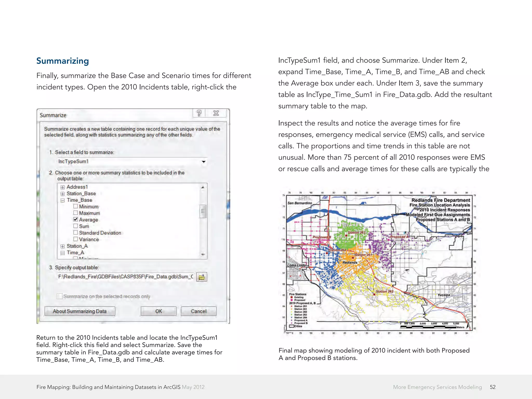Check the Minimum box under Time_Base
Screen dimensions: 532x399
tap(76, 206)
